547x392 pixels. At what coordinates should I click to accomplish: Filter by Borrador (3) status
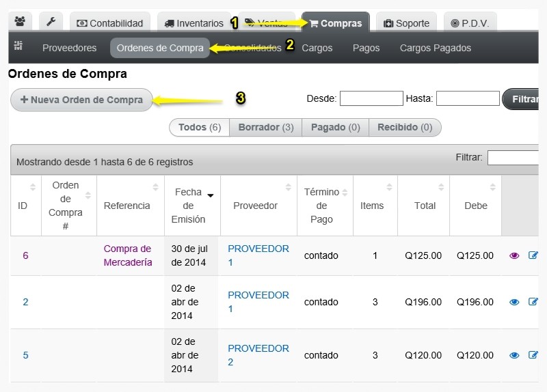(x=266, y=127)
